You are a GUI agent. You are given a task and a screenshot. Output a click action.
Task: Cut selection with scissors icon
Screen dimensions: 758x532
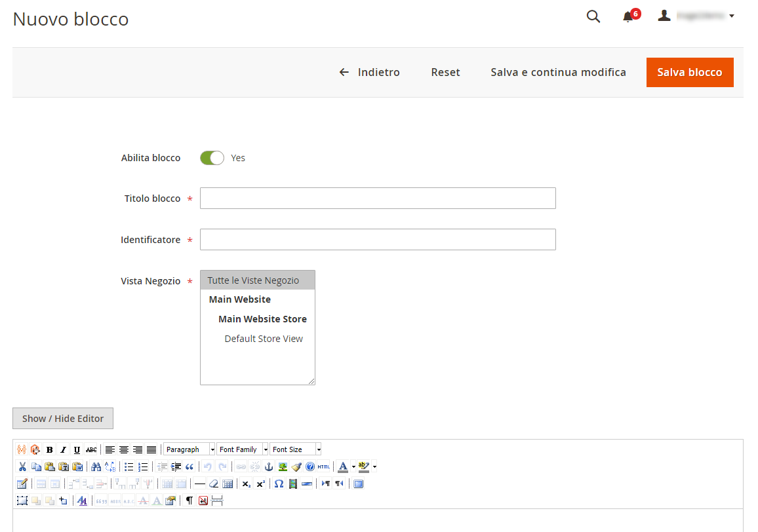(x=22, y=466)
